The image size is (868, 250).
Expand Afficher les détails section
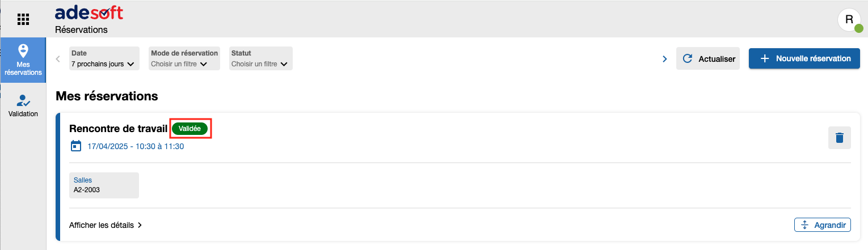click(106, 225)
